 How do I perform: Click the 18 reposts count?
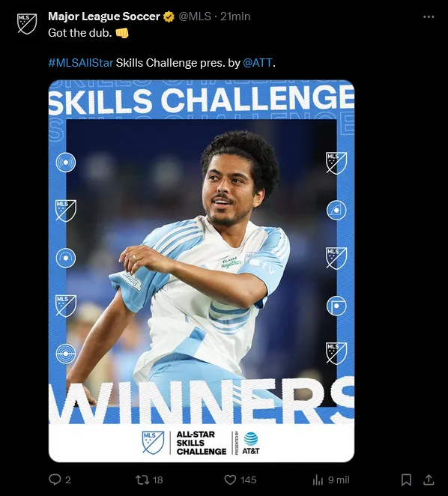pyautogui.click(x=157, y=480)
